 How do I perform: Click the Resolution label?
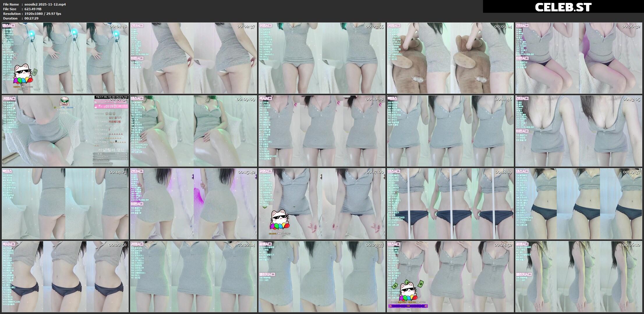point(12,14)
